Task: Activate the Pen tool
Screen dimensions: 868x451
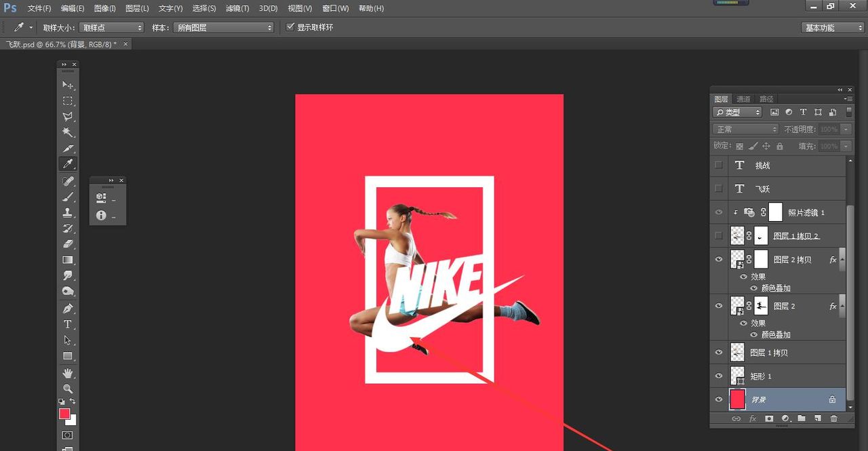Action: (68, 309)
